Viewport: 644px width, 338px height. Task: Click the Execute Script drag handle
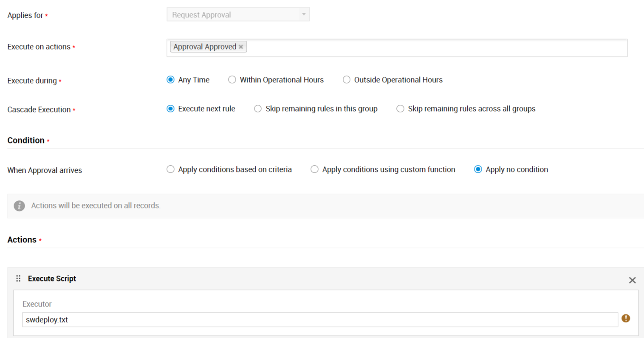click(x=18, y=279)
